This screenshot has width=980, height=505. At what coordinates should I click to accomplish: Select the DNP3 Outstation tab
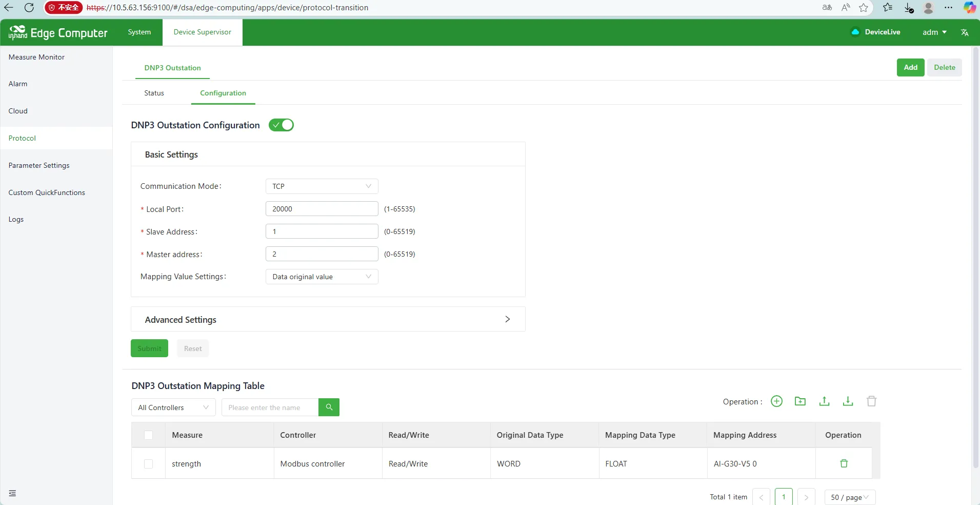click(172, 68)
